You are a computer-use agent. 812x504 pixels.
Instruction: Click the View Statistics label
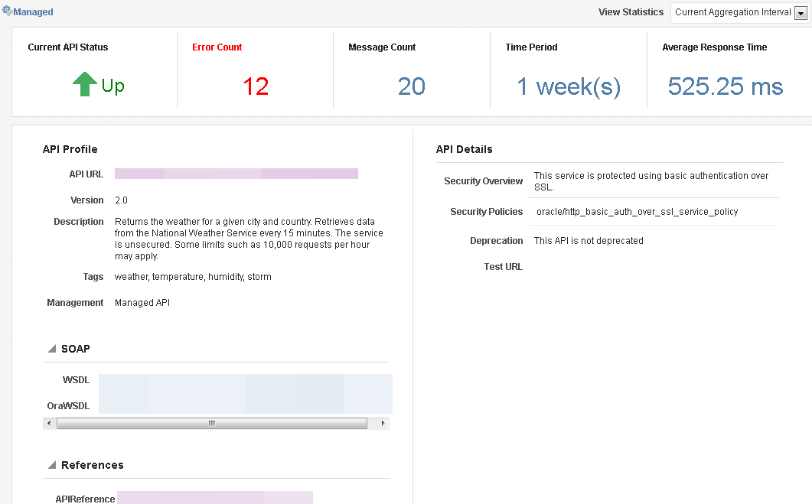pos(631,11)
